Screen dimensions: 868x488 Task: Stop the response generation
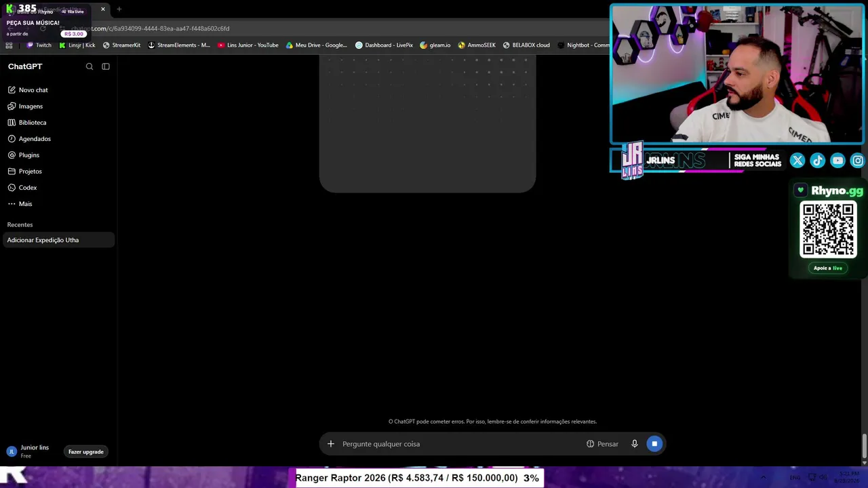[654, 444]
